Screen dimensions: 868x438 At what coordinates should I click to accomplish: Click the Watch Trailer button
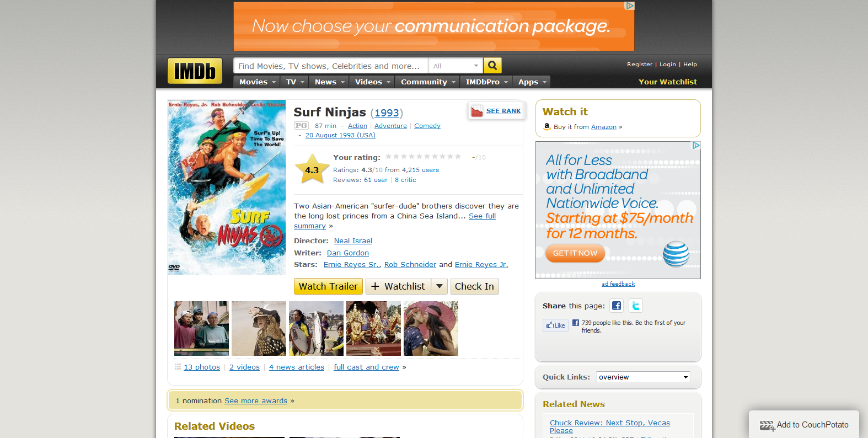328,286
